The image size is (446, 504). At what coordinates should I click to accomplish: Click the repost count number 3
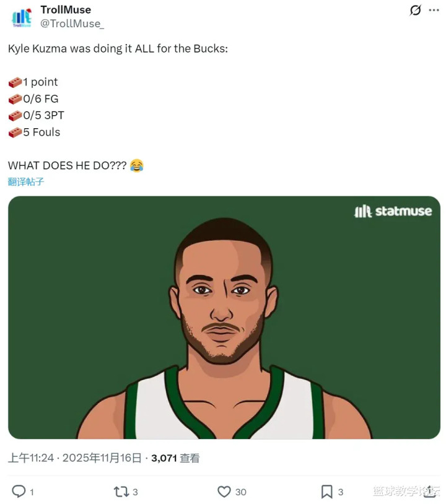(x=135, y=492)
